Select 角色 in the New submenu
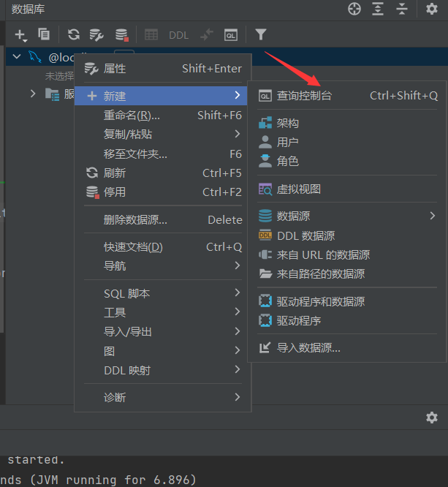The height and width of the screenshot is (487, 448). [x=347, y=161]
